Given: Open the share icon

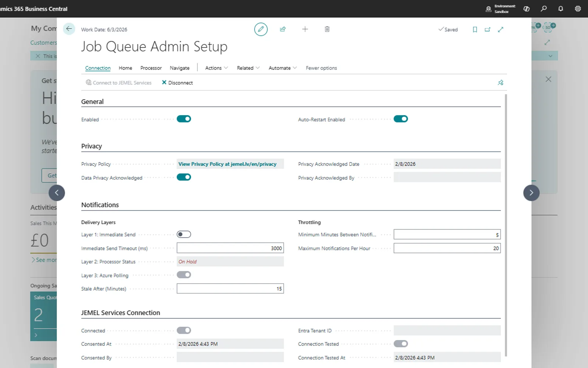Looking at the screenshot, I should 283,29.
